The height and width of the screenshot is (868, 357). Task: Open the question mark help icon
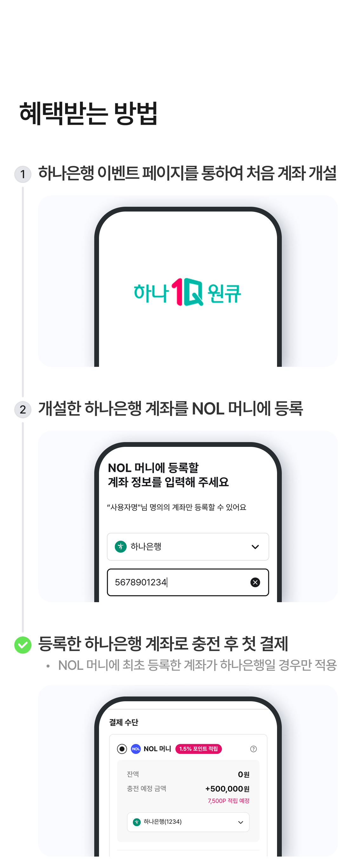[x=254, y=749]
